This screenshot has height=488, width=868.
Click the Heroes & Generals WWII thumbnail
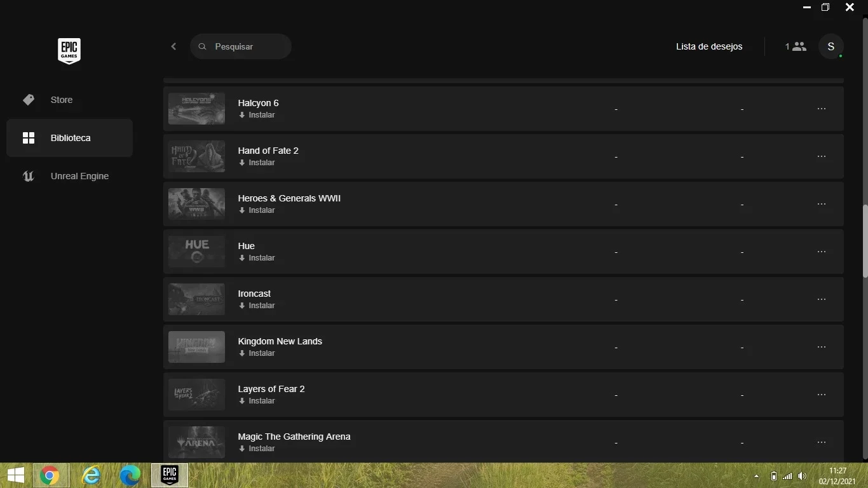pyautogui.click(x=196, y=204)
